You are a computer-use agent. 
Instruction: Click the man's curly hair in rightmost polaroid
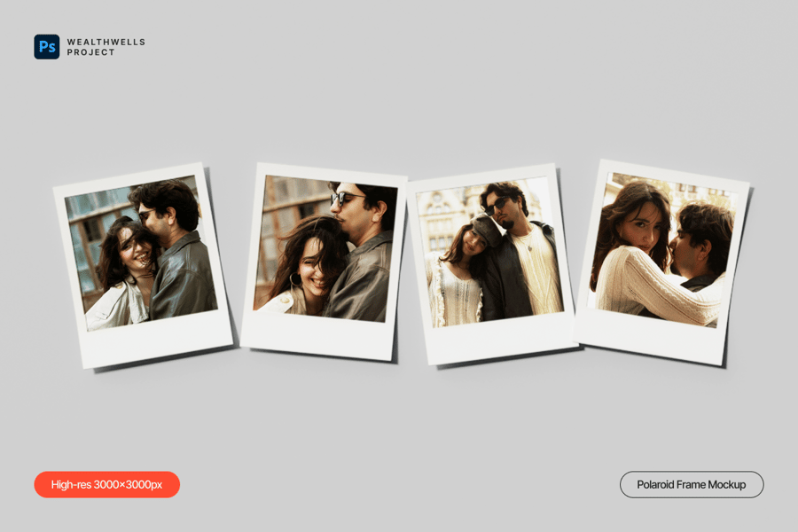coord(705,222)
